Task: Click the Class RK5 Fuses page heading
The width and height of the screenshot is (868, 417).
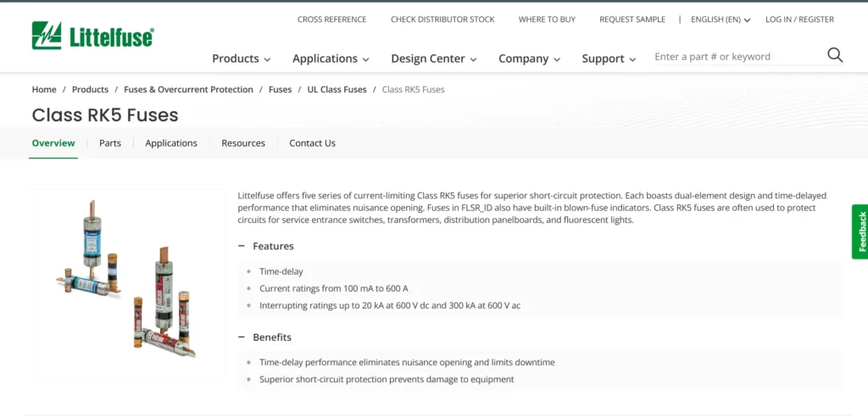Action: pyautogui.click(x=105, y=114)
